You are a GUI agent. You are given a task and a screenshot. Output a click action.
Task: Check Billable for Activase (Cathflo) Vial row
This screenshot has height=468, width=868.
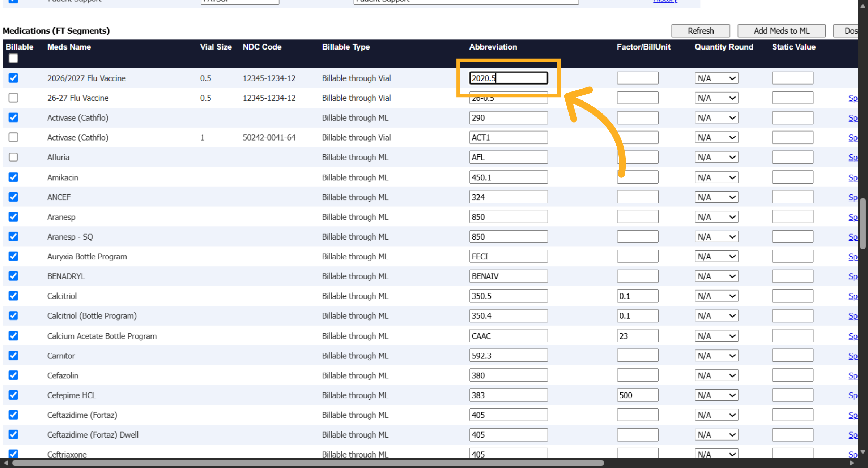[13, 137]
